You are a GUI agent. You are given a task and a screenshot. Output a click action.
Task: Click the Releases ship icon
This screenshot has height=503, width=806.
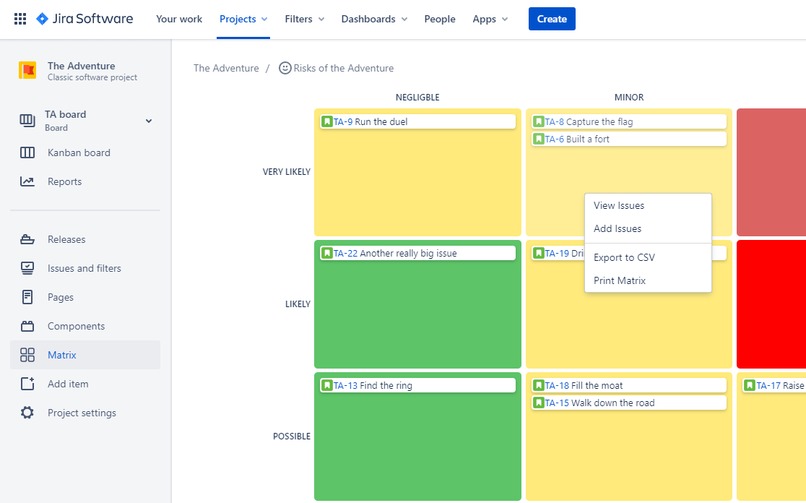(x=27, y=239)
